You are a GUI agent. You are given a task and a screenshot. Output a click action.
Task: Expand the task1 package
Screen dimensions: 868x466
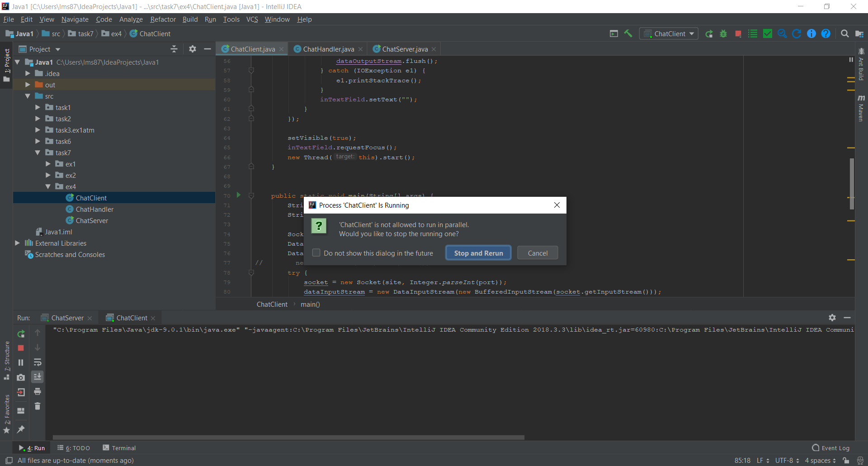38,107
